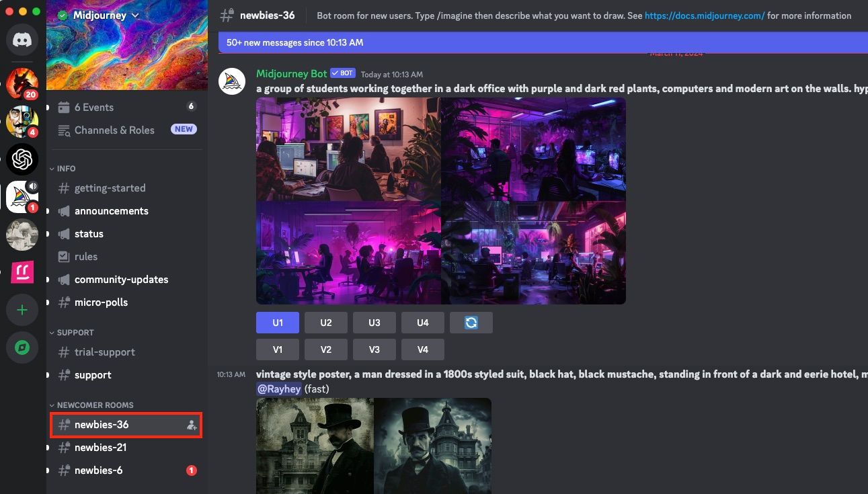Open the server with 20 notifications badge
868x494 pixels.
pyautogui.click(x=22, y=84)
